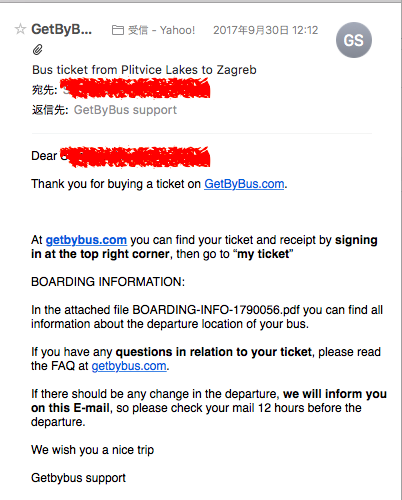Click the message date 2017年9月30日 12:12
The image size is (402, 500).
[x=266, y=30]
